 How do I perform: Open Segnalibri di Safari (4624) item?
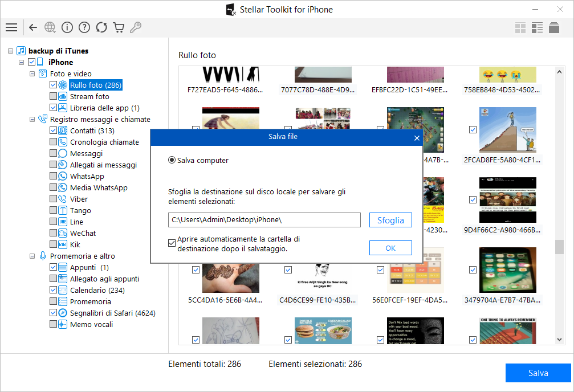click(x=112, y=313)
